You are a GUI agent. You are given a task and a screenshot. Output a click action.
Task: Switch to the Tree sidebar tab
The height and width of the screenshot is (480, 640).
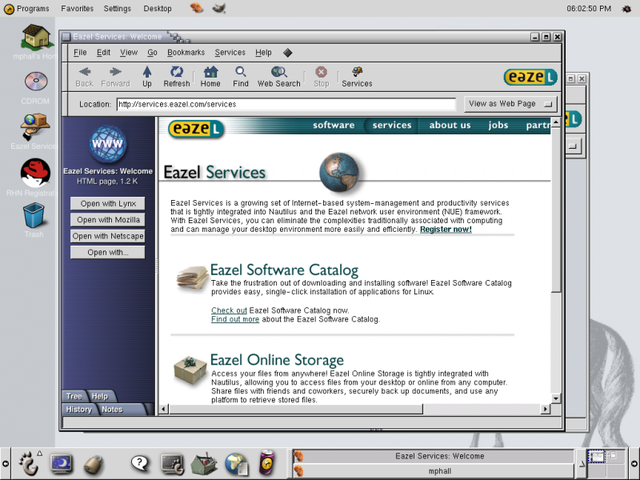pyautogui.click(x=74, y=396)
